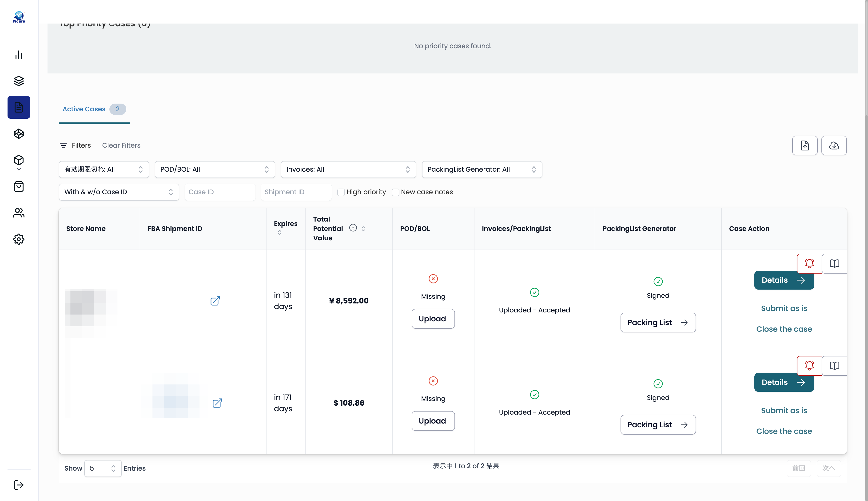Open external link icon in the 131 days row
Screen dimensions: 868x501
pyautogui.click(x=215, y=301)
